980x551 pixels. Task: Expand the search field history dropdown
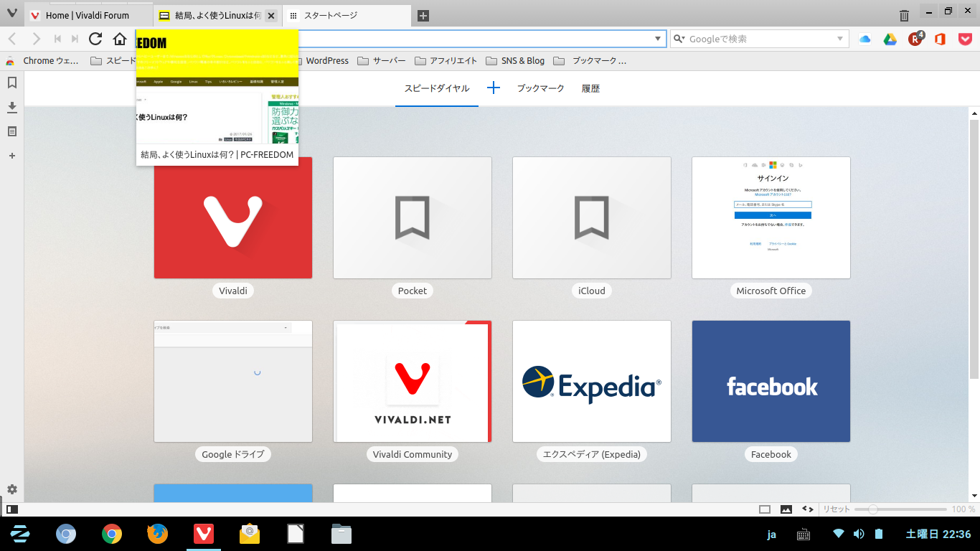coord(840,39)
